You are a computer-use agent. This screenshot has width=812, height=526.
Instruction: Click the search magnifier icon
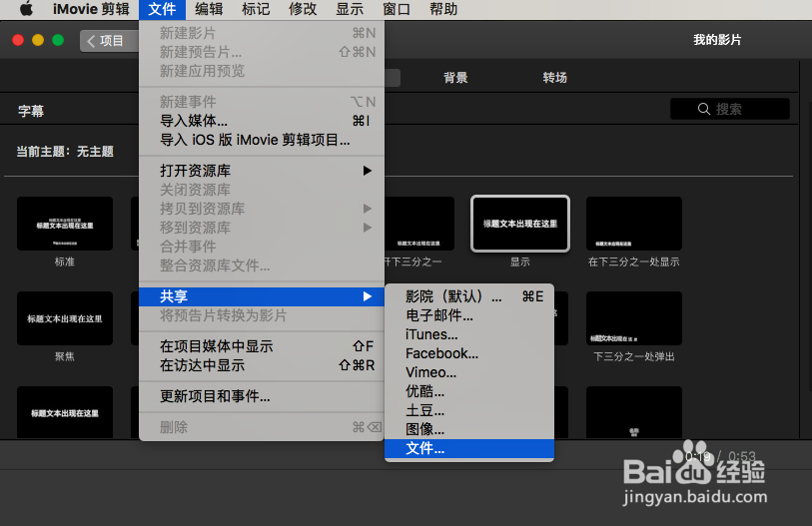704,109
